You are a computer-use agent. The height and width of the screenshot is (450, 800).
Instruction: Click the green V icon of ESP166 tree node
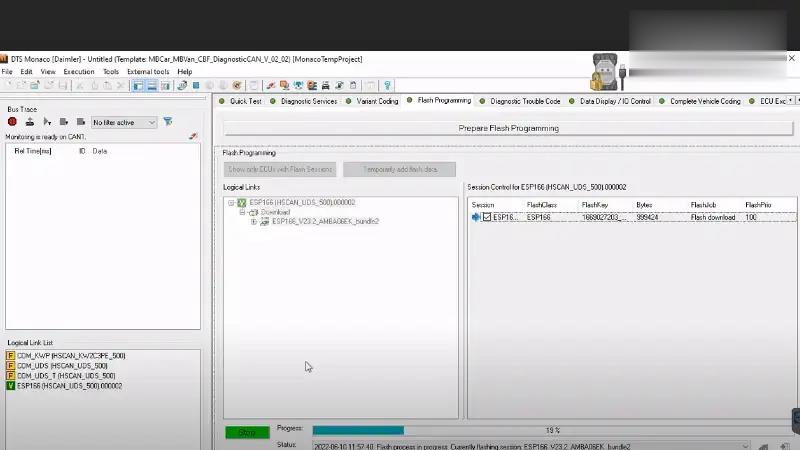pos(242,203)
